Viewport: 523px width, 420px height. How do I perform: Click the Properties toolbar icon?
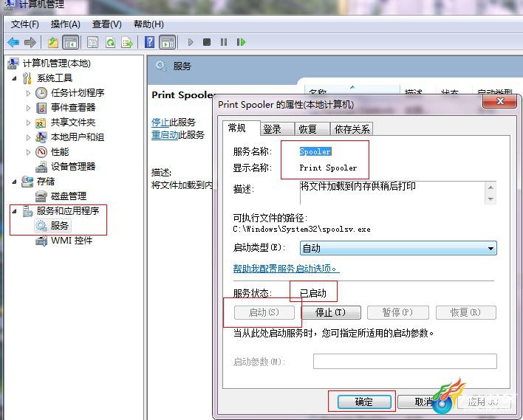click(x=92, y=42)
